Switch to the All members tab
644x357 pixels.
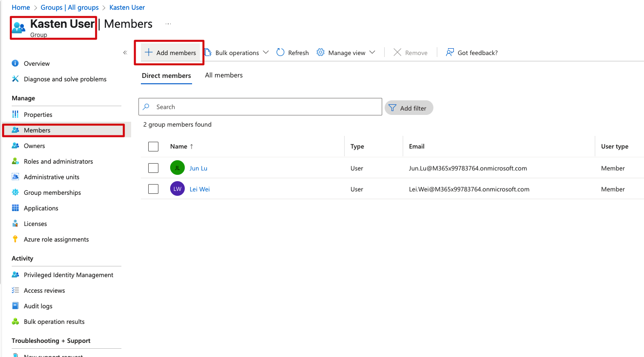[x=224, y=75]
